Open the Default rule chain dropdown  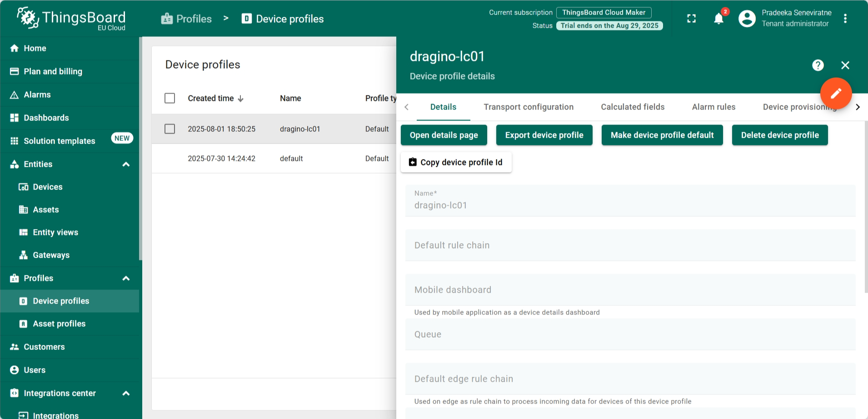630,245
